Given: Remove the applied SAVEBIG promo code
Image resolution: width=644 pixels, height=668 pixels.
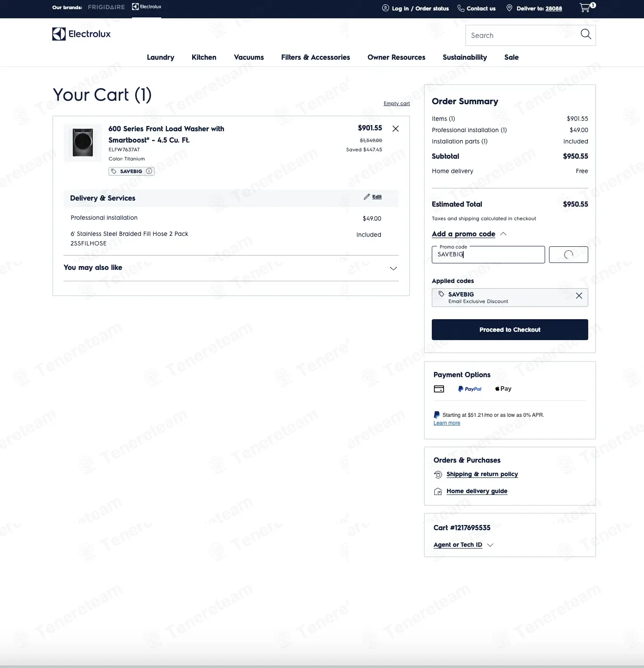Looking at the screenshot, I should [579, 296].
